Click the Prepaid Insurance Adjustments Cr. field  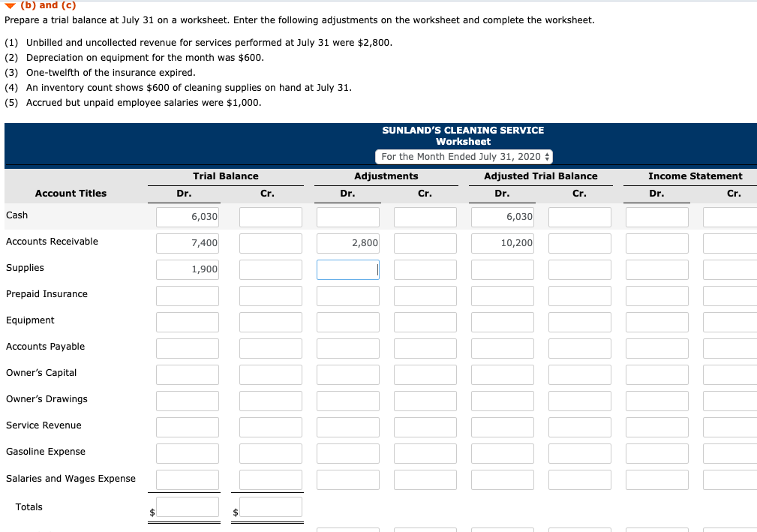(x=425, y=295)
